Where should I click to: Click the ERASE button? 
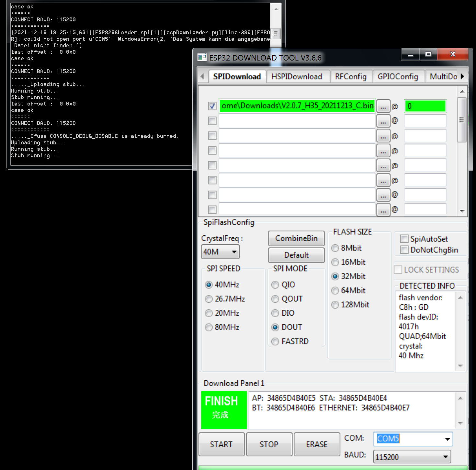point(317,444)
